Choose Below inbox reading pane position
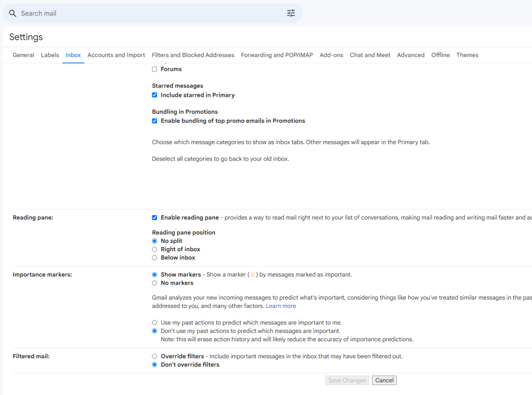This screenshot has width=532, height=395. pyautogui.click(x=155, y=258)
